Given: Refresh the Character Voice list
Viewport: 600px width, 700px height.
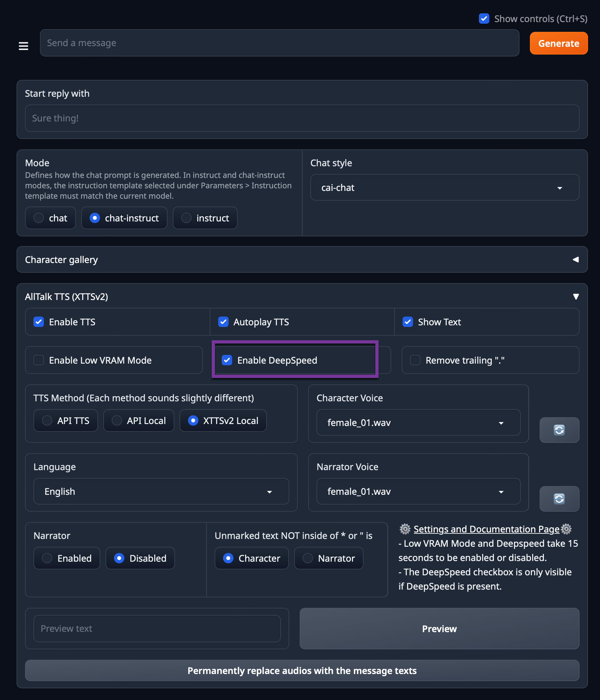Looking at the screenshot, I should pyautogui.click(x=559, y=430).
